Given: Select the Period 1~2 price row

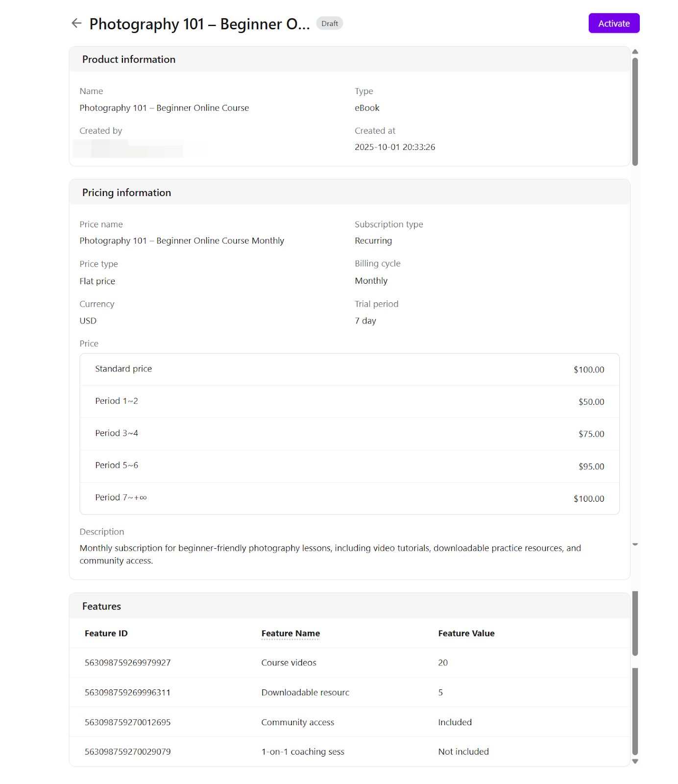Looking at the screenshot, I should [349, 401].
